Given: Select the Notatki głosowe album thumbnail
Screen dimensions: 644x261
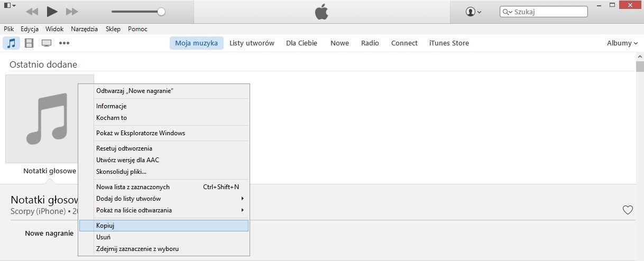Looking at the screenshot, I should click(x=42, y=119).
